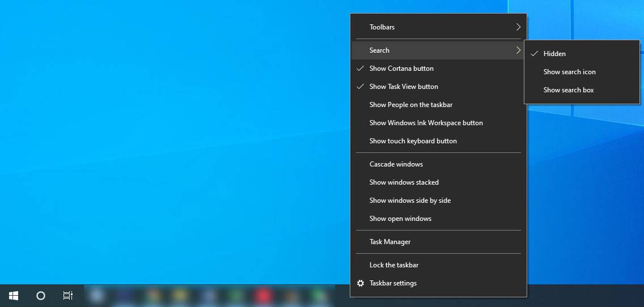
Task: Choose Show search icon
Action: pyautogui.click(x=569, y=72)
